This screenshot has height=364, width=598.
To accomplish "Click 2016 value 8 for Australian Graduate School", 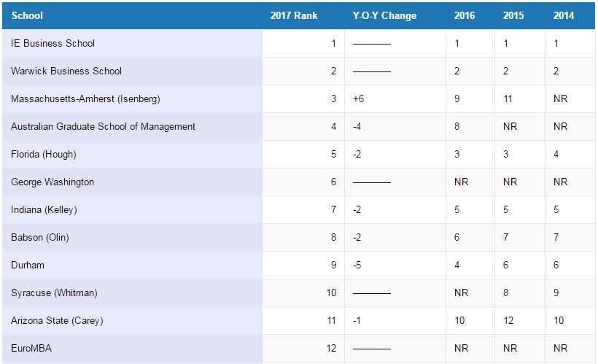I will click(x=457, y=126).
